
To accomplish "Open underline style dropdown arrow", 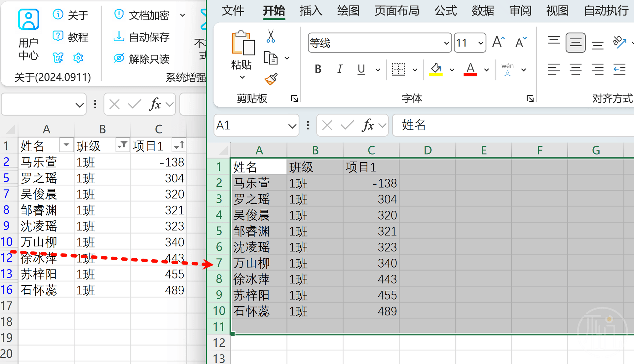I will coord(378,69).
